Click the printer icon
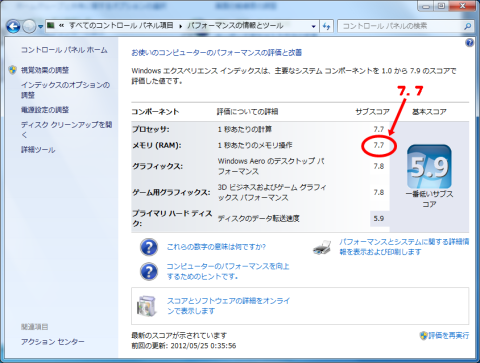Screen dimensions: 480x363 (x=322, y=247)
